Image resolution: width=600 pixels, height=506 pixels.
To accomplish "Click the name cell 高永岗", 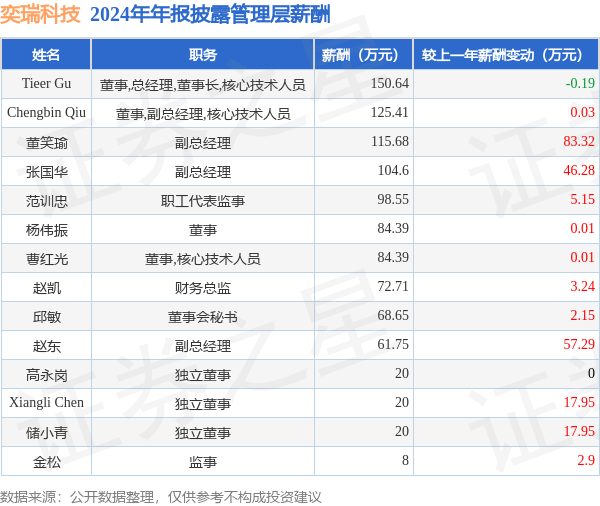I will (46, 375).
